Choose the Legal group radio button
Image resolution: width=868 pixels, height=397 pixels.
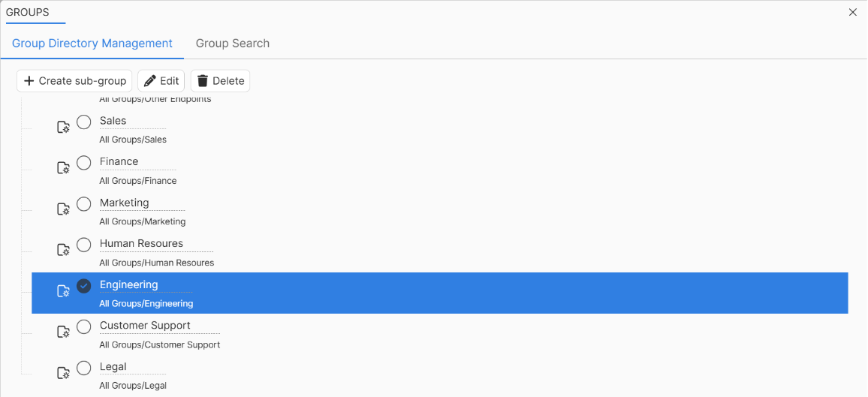pyautogui.click(x=84, y=368)
